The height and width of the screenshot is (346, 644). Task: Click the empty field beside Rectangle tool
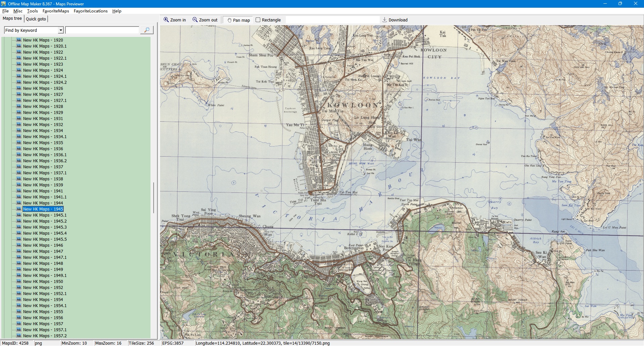point(332,20)
